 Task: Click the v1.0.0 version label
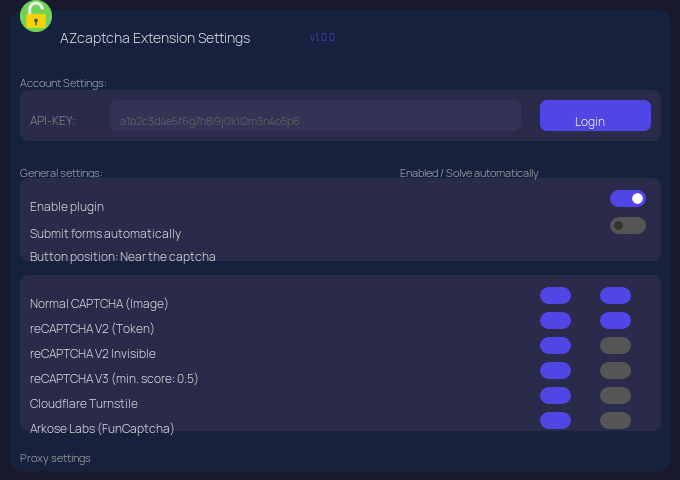coord(322,37)
